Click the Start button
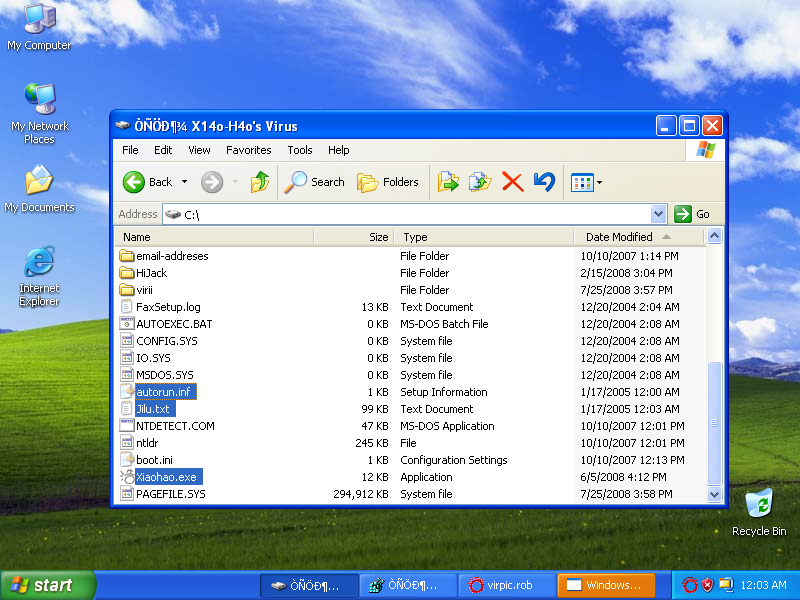 pos(48,585)
